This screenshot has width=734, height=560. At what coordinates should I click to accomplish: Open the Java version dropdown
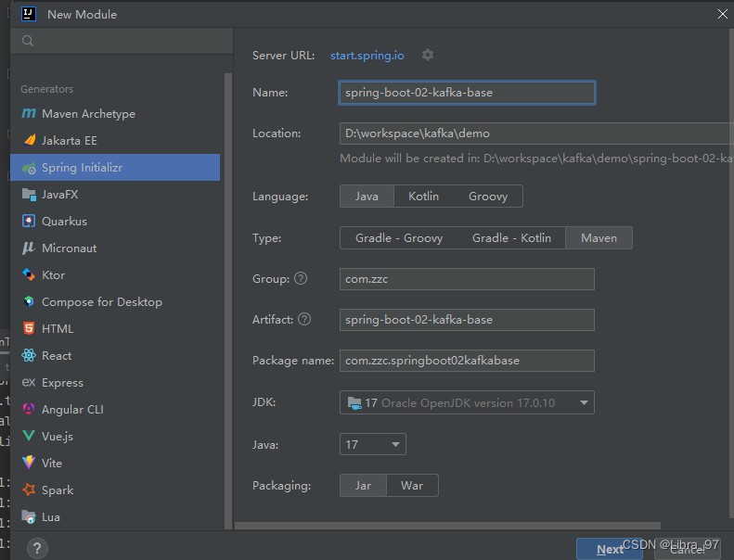[x=373, y=444]
